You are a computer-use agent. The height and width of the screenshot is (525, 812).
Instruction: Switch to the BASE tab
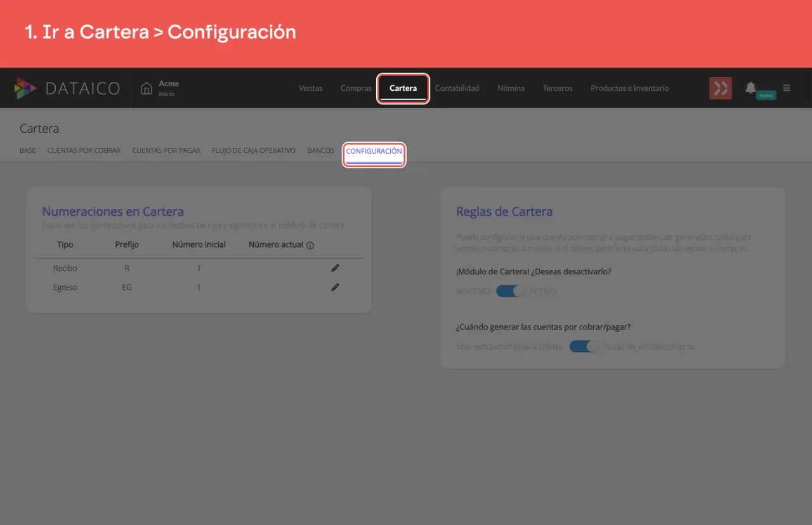tap(28, 151)
